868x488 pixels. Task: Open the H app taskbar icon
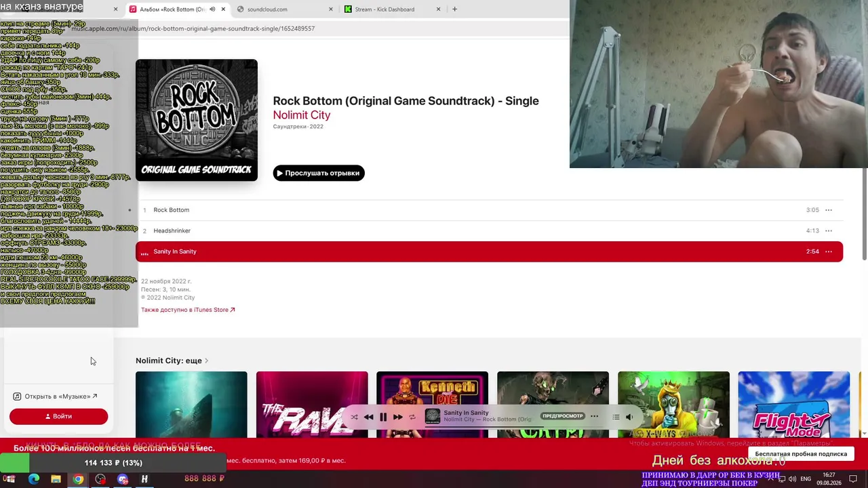144,479
